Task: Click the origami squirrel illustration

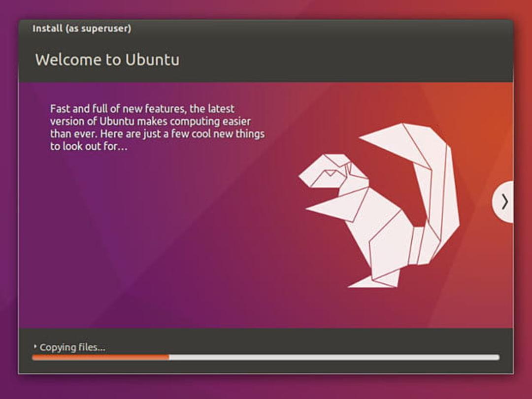Action: 379,205
